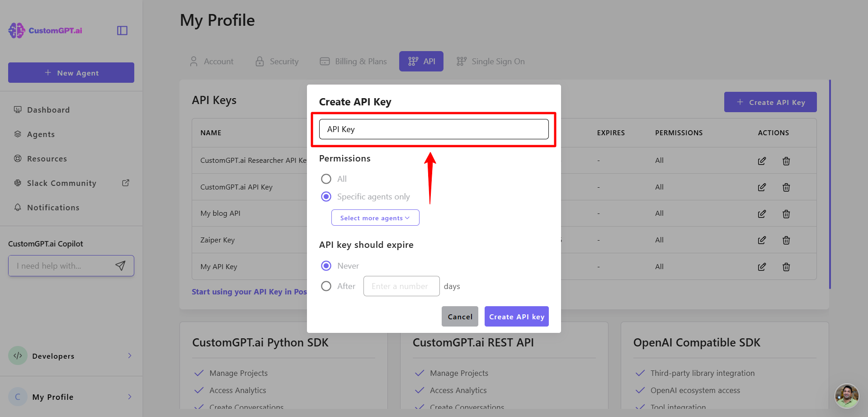Edit the My API Key row
The width and height of the screenshot is (868, 417).
point(762,266)
